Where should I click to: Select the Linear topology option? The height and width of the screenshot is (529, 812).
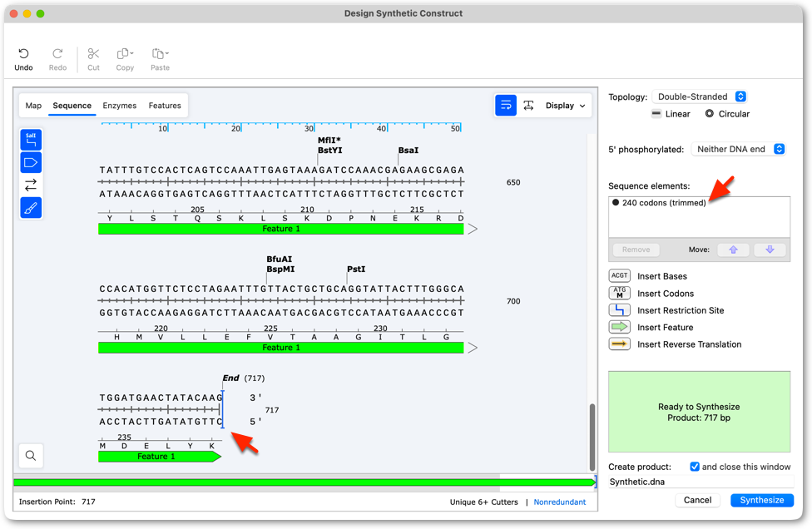pyautogui.click(x=671, y=114)
